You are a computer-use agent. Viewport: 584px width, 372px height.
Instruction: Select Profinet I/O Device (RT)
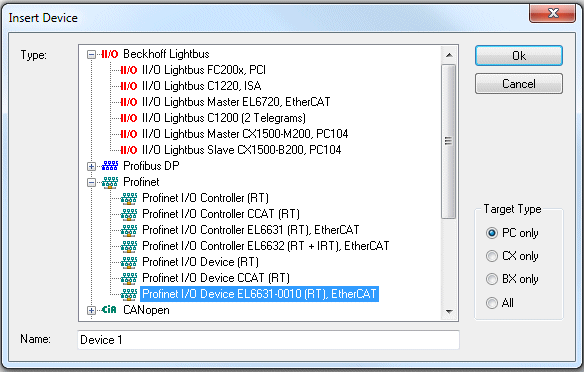pos(200,263)
